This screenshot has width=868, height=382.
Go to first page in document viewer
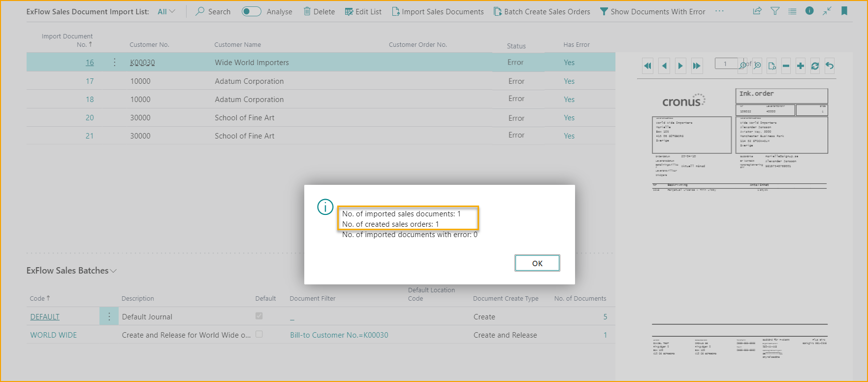tap(648, 66)
